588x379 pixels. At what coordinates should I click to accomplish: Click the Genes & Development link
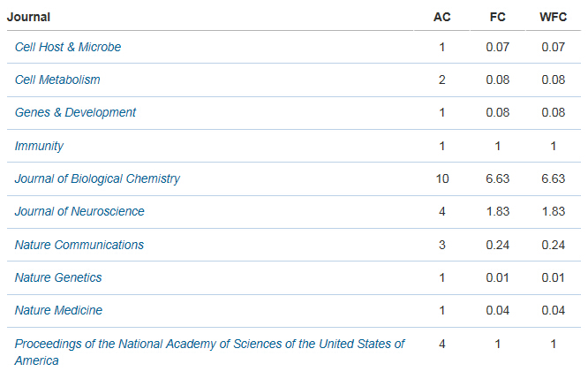75,112
